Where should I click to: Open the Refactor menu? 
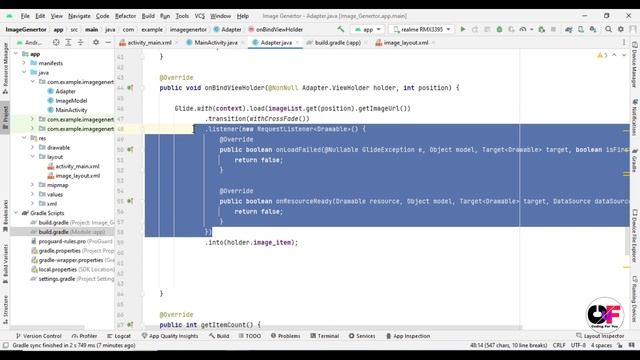[125, 16]
